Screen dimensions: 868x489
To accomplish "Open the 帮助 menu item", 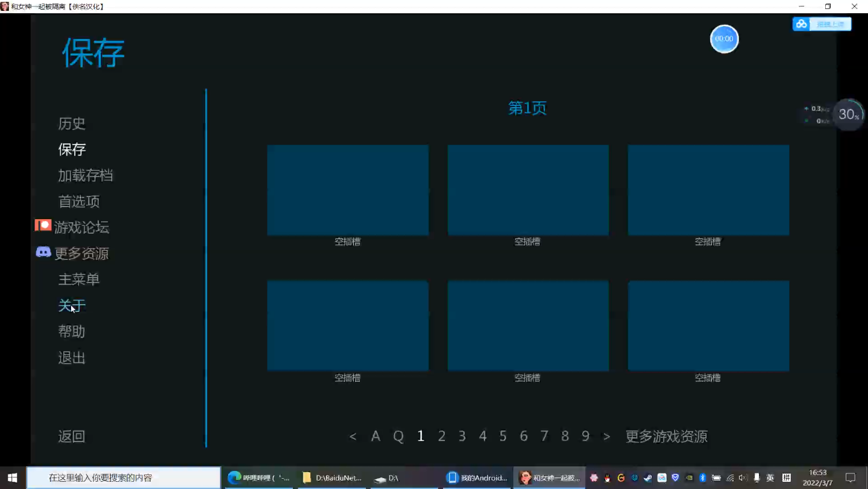I will (72, 332).
